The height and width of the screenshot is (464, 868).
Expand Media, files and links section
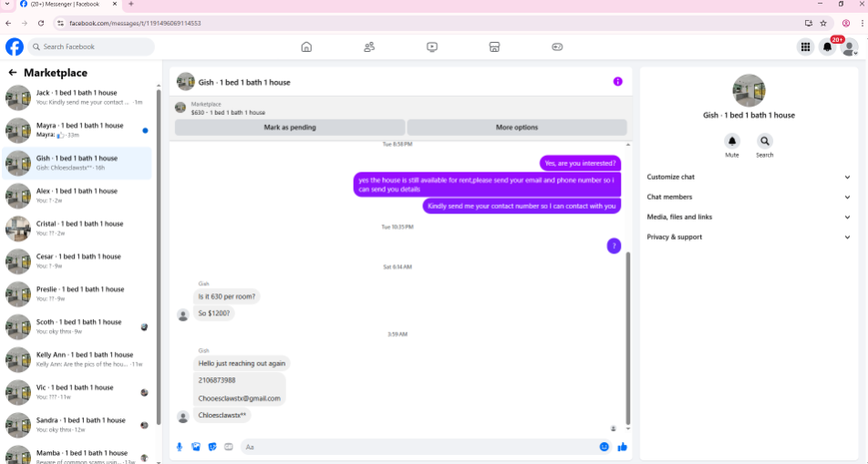[749, 217]
